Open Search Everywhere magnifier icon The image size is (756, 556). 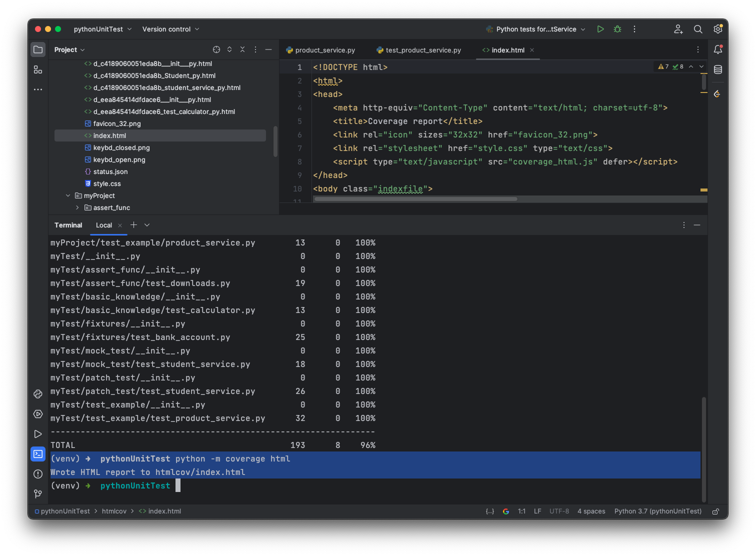click(x=698, y=29)
